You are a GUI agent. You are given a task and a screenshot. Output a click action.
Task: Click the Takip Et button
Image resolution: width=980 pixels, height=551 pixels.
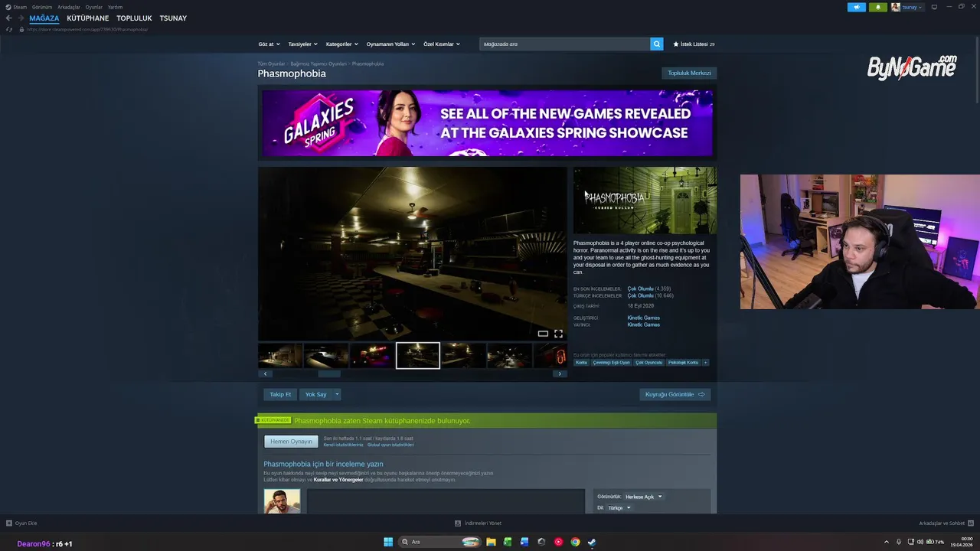[x=280, y=394]
